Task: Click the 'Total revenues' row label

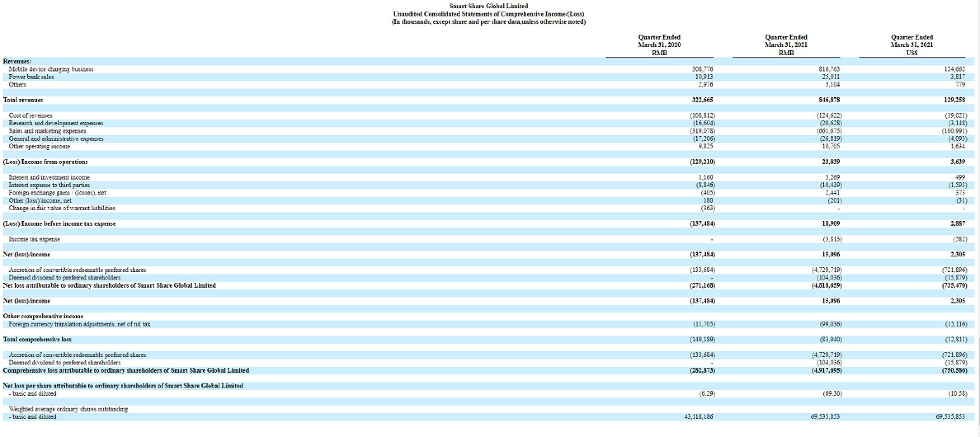Action: 23,100
